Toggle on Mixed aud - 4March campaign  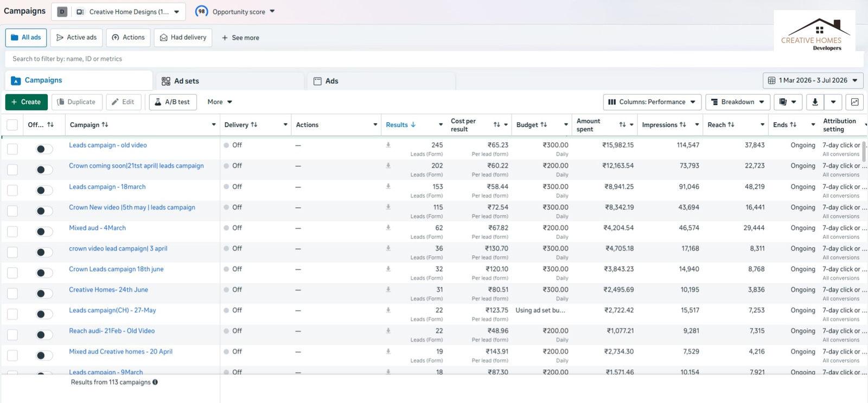[44, 231]
